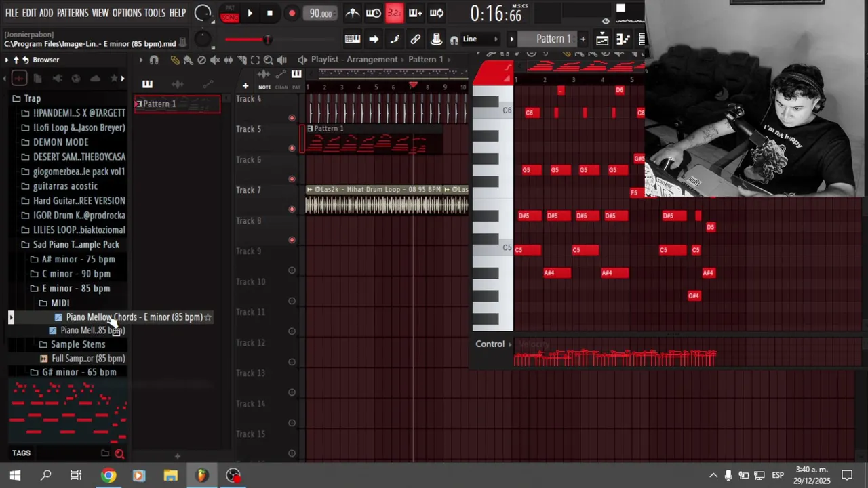This screenshot has width=868, height=488.
Task: Click the Browser up arrow icon
Action: (x=16, y=60)
